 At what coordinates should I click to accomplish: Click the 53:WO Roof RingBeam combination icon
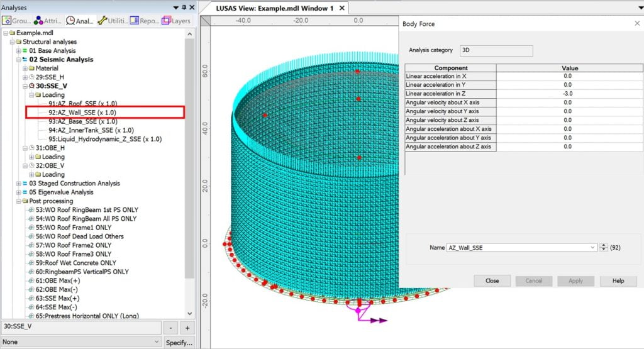31,210
